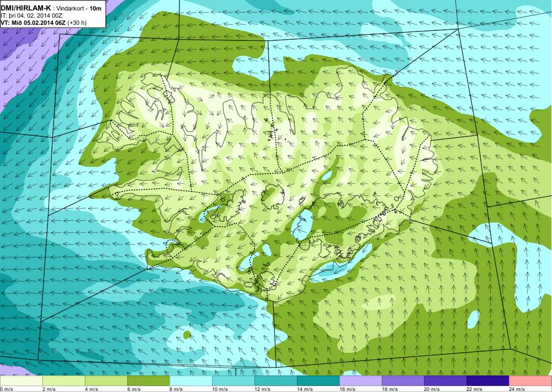Click the '10 m/s' legend label
The width and height of the screenshot is (552, 392).
(220, 389)
